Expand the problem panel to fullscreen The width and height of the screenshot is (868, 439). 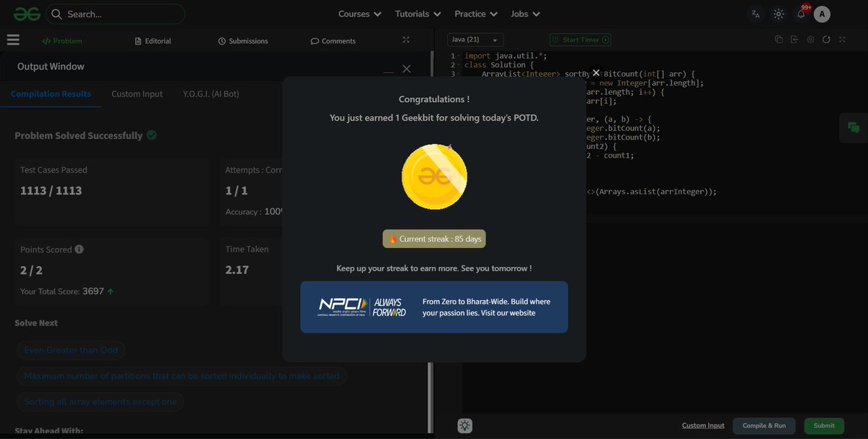point(406,40)
